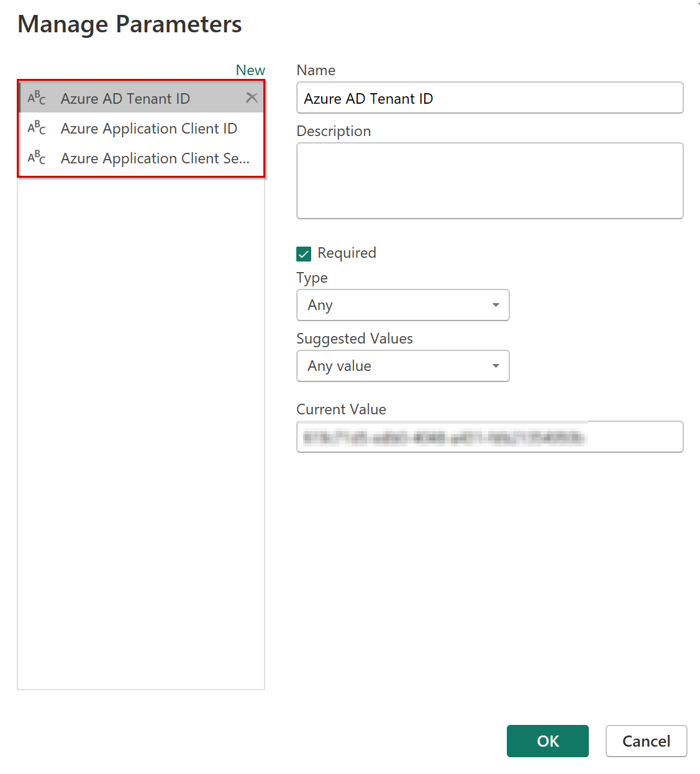Toggle the Required checkbox
Screen dimensions: 700x774
click(x=304, y=253)
